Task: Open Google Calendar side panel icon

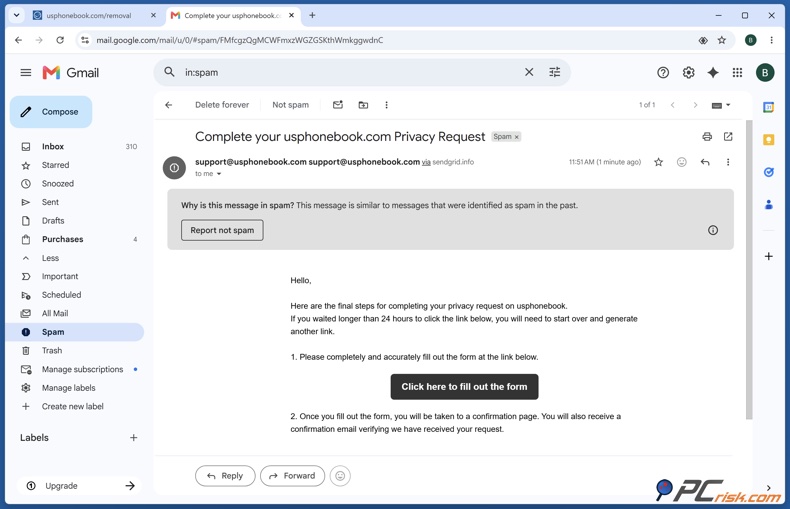Action: 768,107
